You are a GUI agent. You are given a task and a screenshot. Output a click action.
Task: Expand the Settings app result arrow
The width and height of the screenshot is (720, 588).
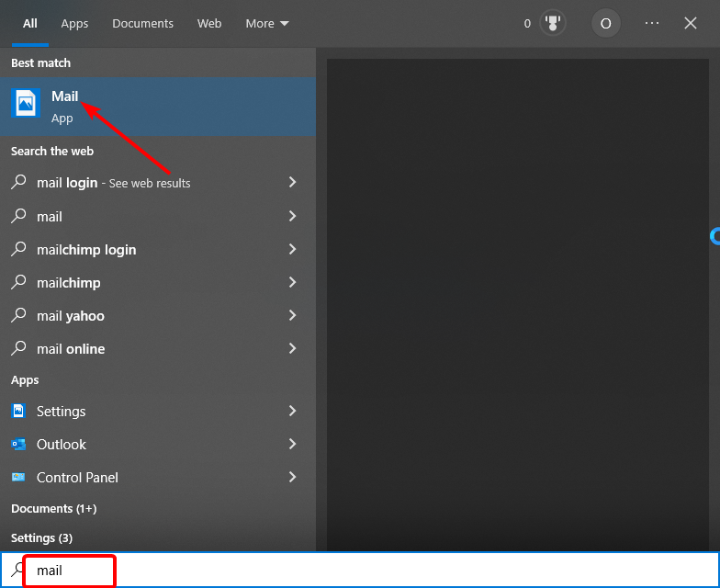[292, 411]
